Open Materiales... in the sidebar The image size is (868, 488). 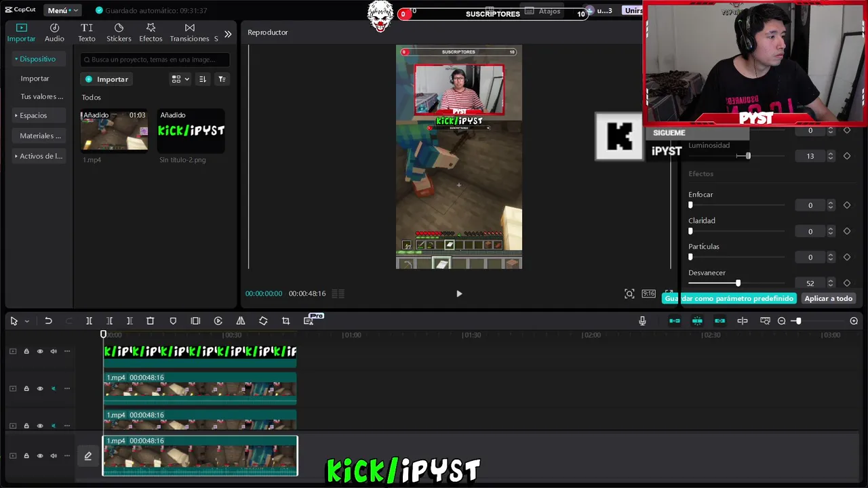[40, 136]
